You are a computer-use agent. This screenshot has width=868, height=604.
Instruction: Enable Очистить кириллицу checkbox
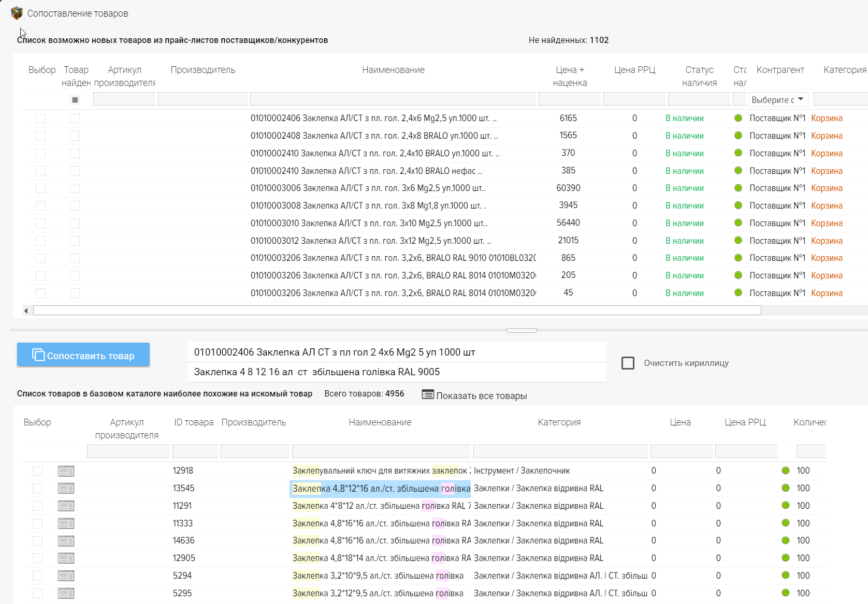click(x=628, y=363)
